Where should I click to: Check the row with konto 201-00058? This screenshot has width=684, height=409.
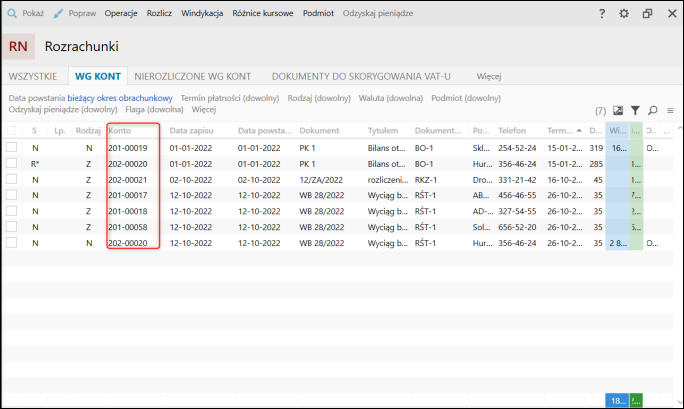pyautogui.click(x=12, y=227)
